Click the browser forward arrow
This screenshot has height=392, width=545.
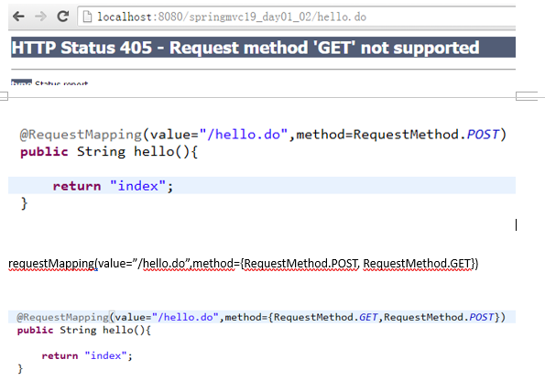(x=40, y=16)
